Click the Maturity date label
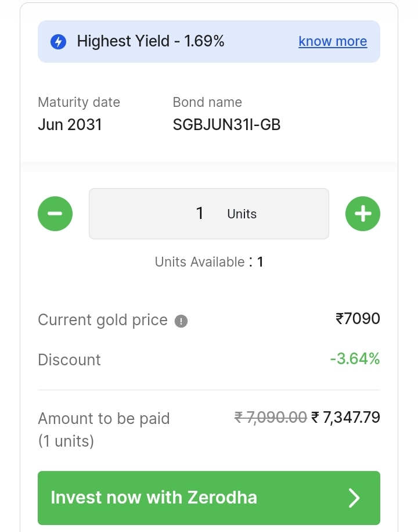 [79, 102]
